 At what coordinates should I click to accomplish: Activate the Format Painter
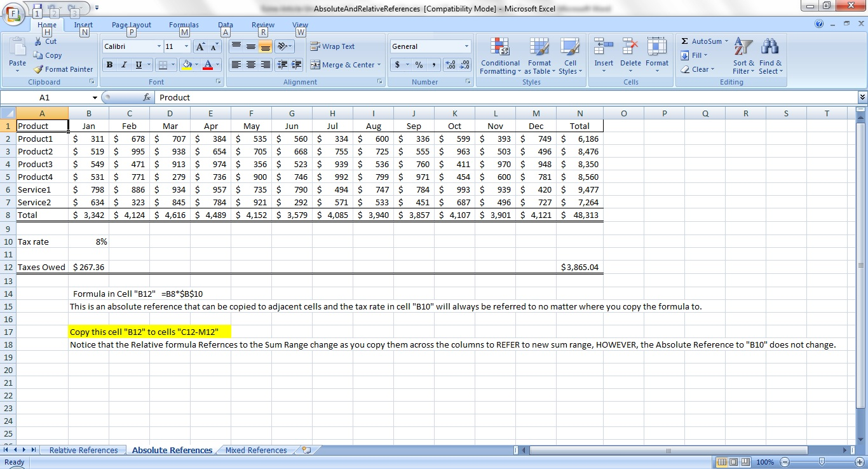tap(63, 69)
